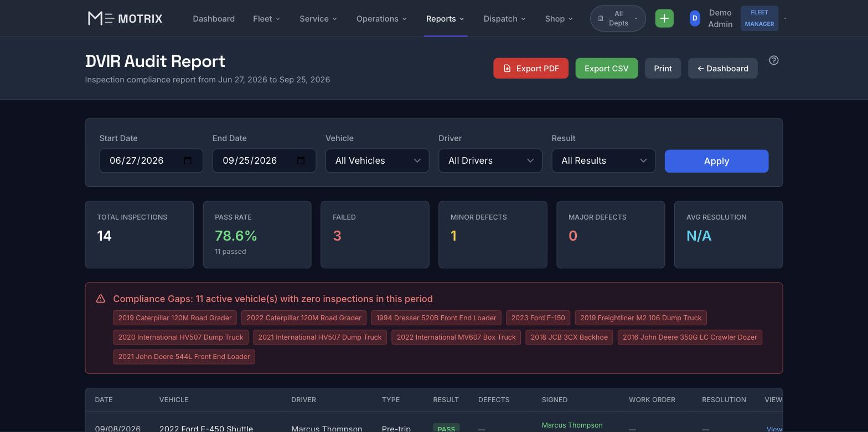
Task: Open the Result filter dropdown
Action: point(603,160)
